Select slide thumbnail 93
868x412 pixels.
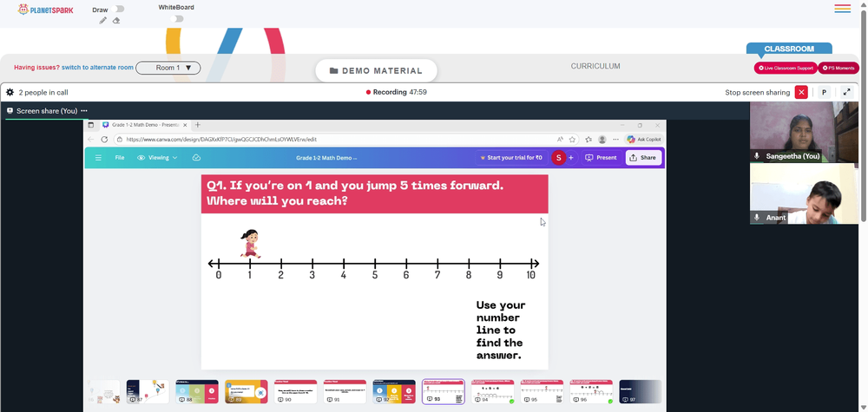pyautogui.click(x=444, y=391)
